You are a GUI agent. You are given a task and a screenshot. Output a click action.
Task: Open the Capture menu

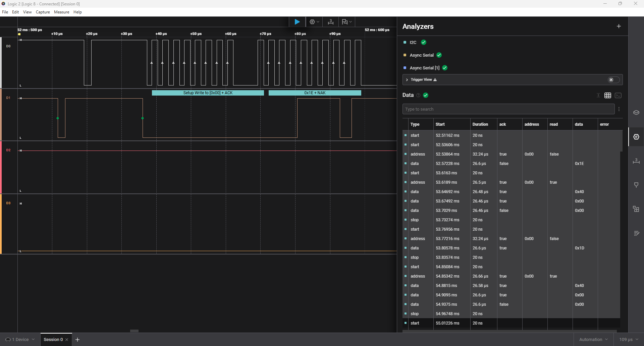(43, 12)
